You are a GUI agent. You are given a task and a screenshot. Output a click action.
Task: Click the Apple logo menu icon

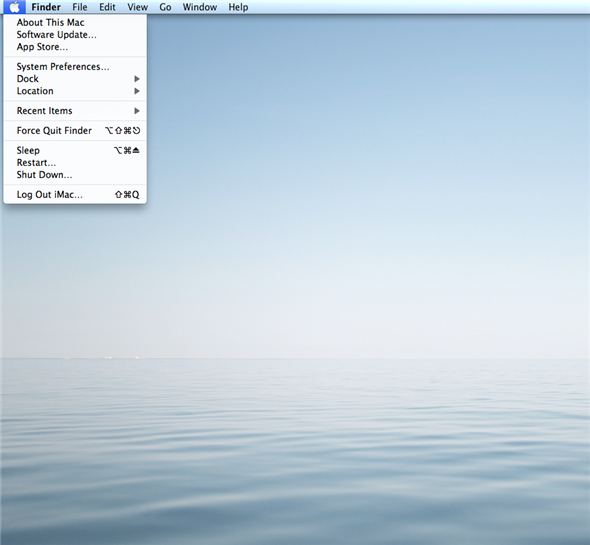point(14,7)
